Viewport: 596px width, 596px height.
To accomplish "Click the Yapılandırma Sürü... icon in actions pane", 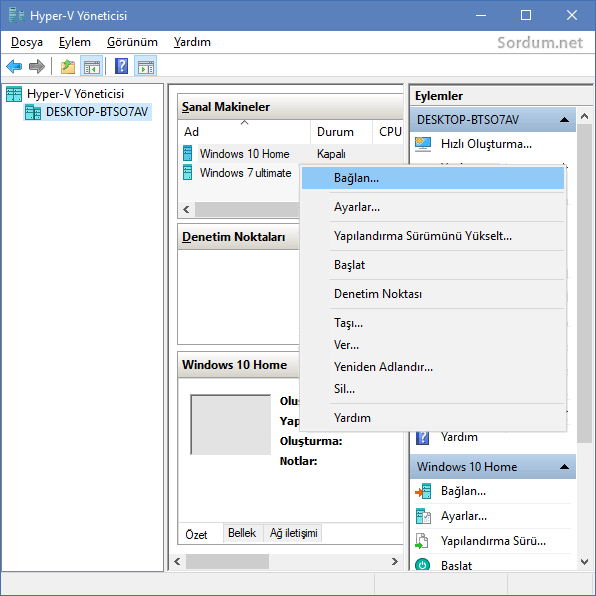I will coord(422,541).
